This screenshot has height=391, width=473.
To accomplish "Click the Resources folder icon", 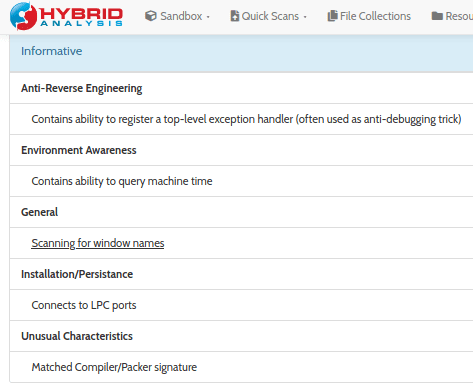I will click(437, 16).
